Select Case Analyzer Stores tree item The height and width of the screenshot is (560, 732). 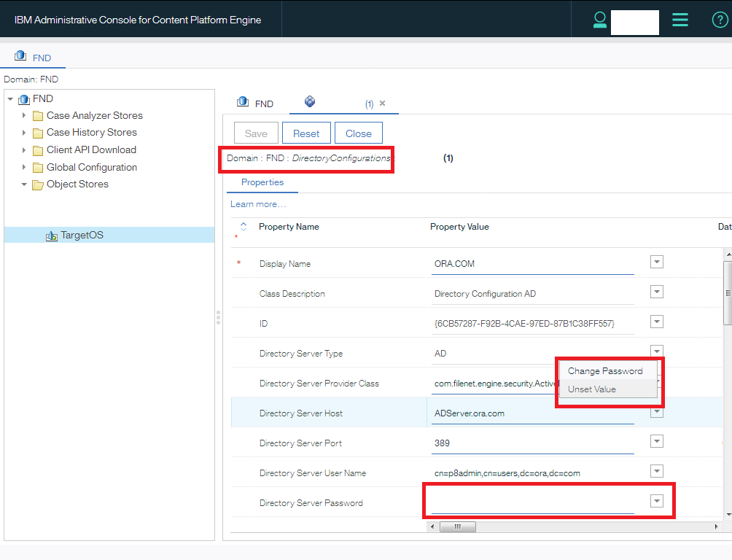point(94,115)
